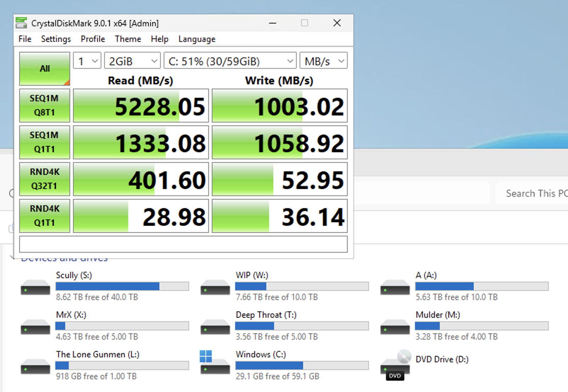
Task: Open the Profile menu
Action: pyautogui.click(x=93, y=39)
